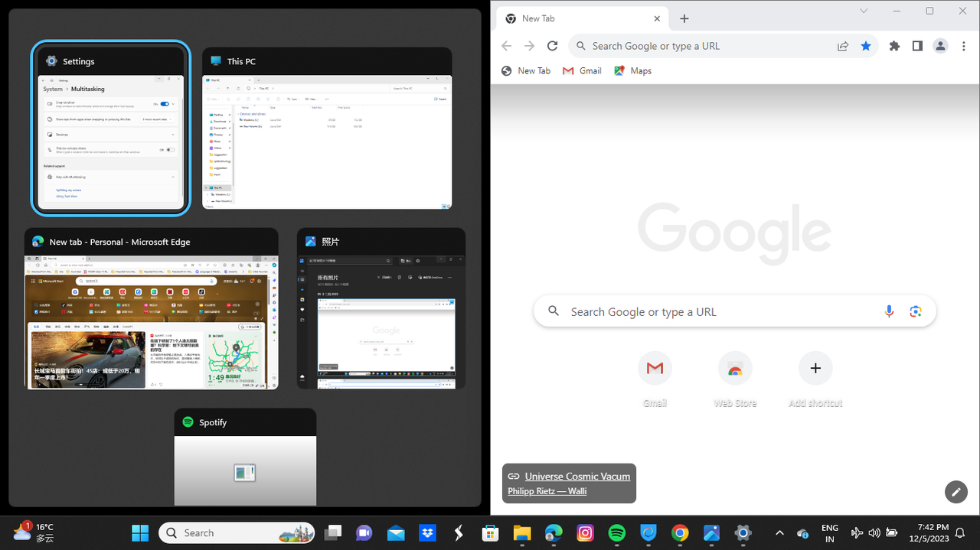Viewport: 980px width, 550px height.
Task: Open New Tab bookmark in bookmarks bar
Action: click(x=526, y=70)
